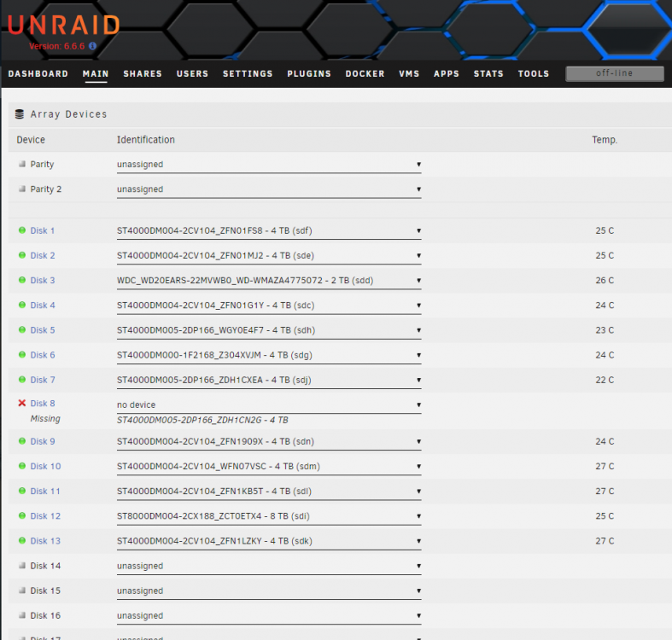Click the green status dot for Disk 13
The image size is (672, 640).
click(22, 540)
